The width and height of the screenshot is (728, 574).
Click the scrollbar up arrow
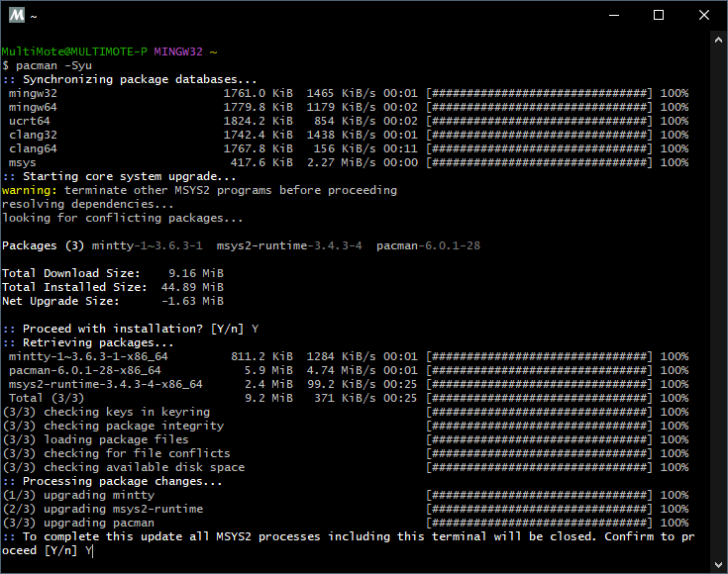point(719,39)
